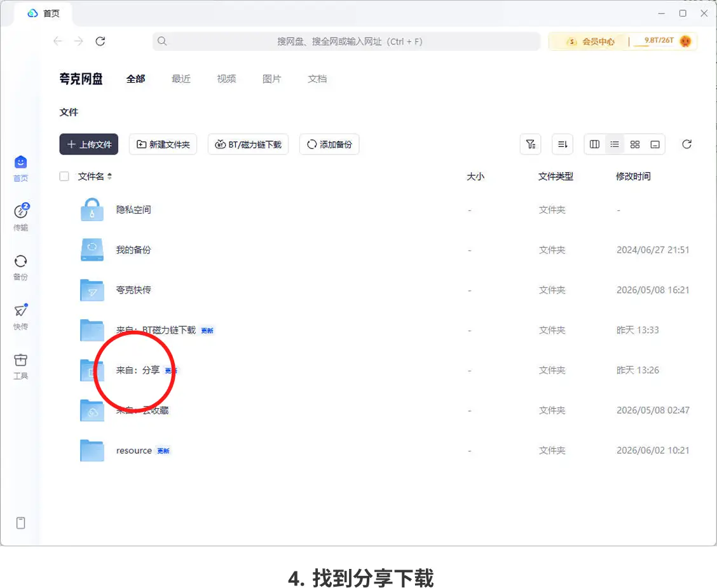
Task: Click the 新建文件夹 button
Action: (163, 144)
